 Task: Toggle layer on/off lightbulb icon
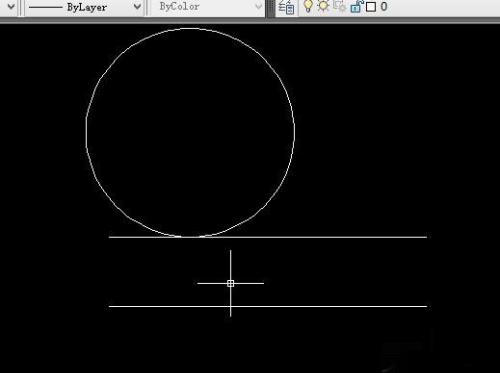click(x=308, y=6)
